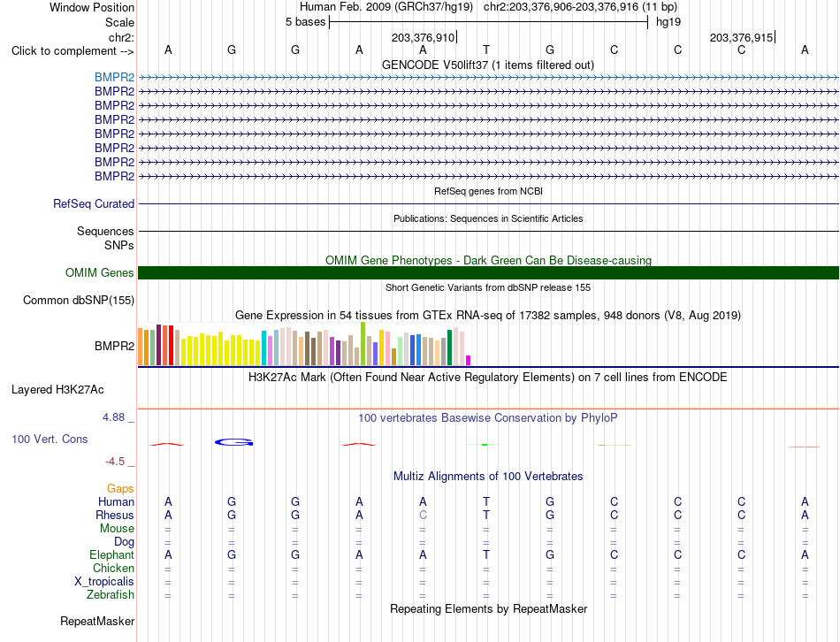Click the T base in the chr2 sequence row
Image resolution: width=840 pixels, height=642 pixels.
[x=486, y=50]
